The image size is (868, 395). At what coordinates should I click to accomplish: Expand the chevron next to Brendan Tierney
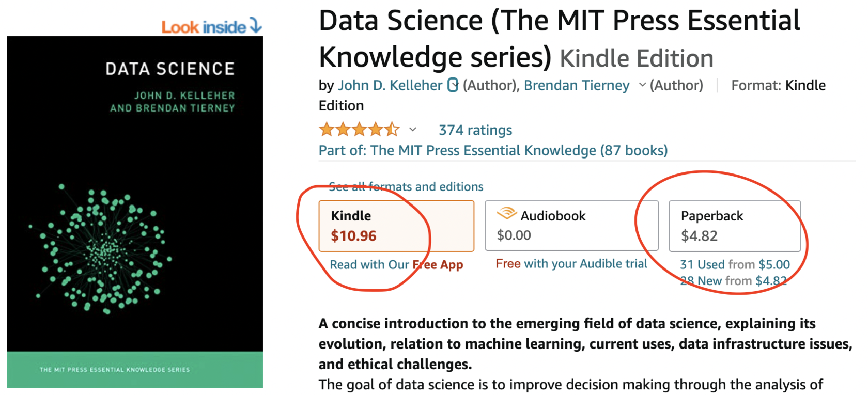642,85
